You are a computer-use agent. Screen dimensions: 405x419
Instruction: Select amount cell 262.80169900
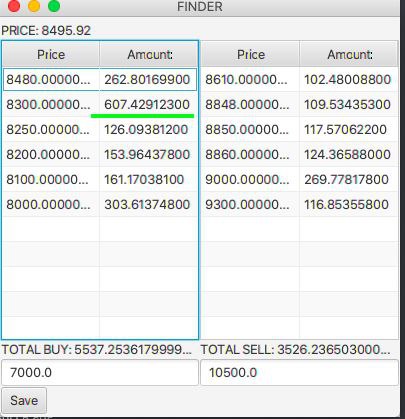[148, 79]
